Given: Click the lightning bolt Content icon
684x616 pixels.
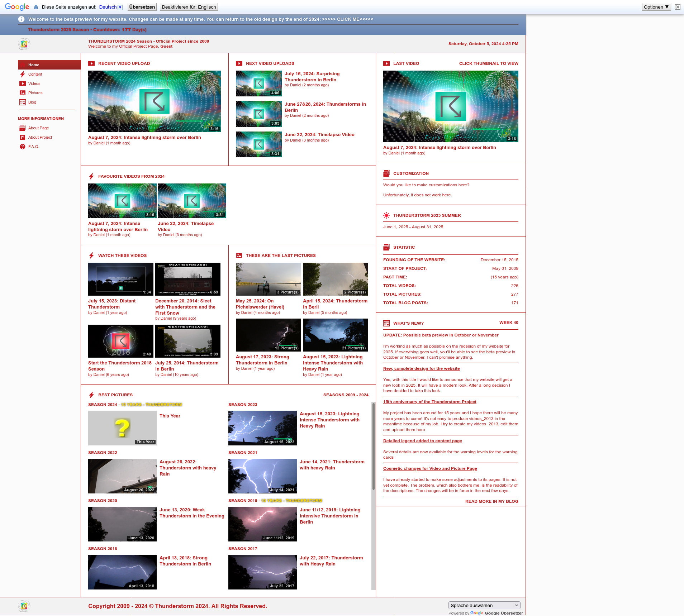Looking at the screenshot, I should (23, 74).
